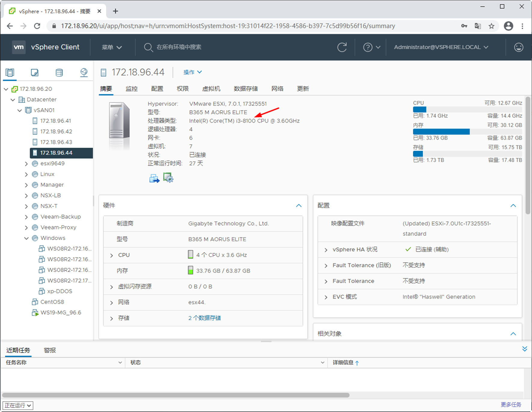This screenshot has width=532, height=412.
Task: Open the 正在运行 filter dropdown
Action: (x=18, y=405)
